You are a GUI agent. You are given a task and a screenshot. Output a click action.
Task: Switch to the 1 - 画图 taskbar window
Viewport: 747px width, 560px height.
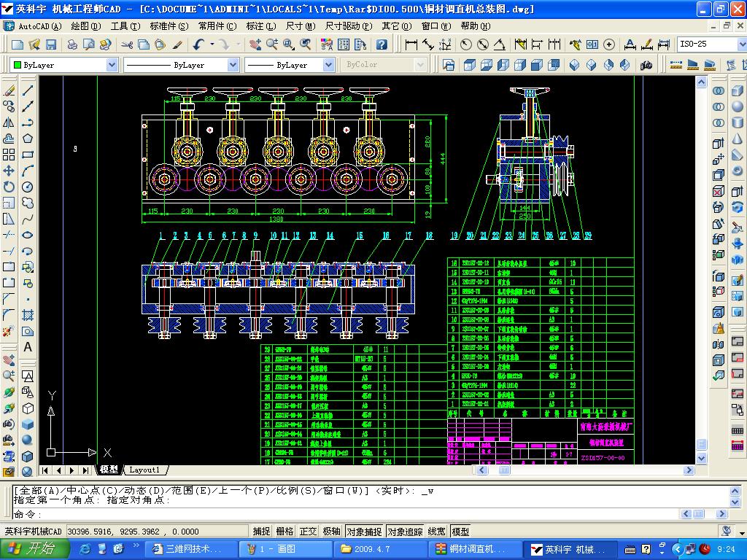tap(285, 549)
